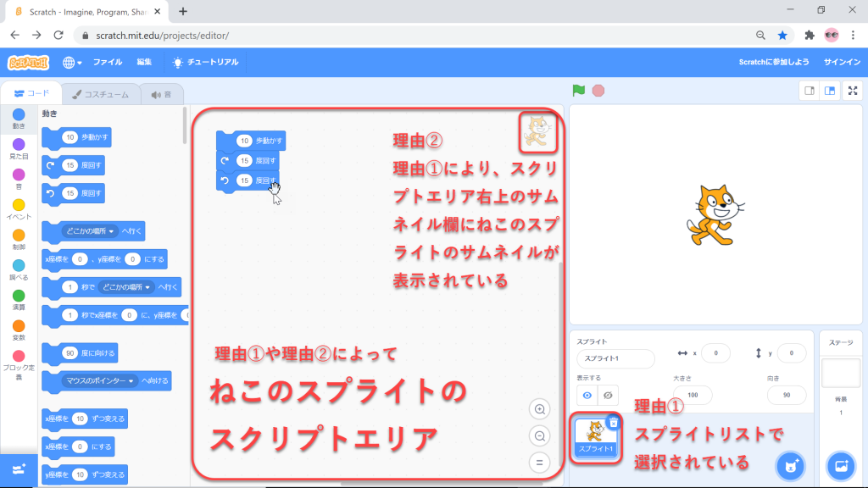Click workspace clockwise 15度回す block

248,160
